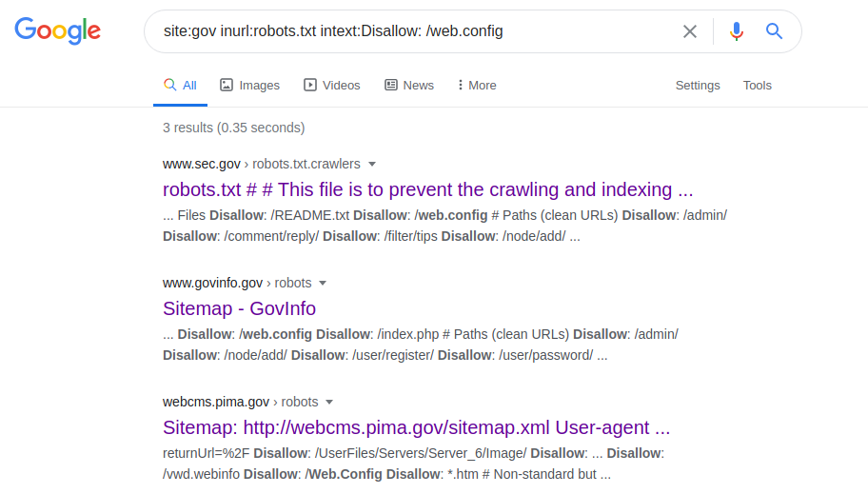868x494 pixels.
Task: Click the Google logo
Action: click(x=57, y=30)
